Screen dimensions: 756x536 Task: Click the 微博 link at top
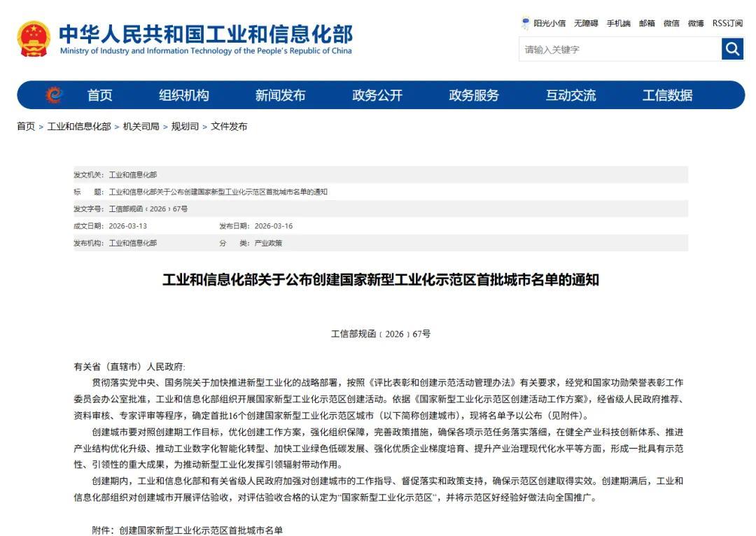696,23
